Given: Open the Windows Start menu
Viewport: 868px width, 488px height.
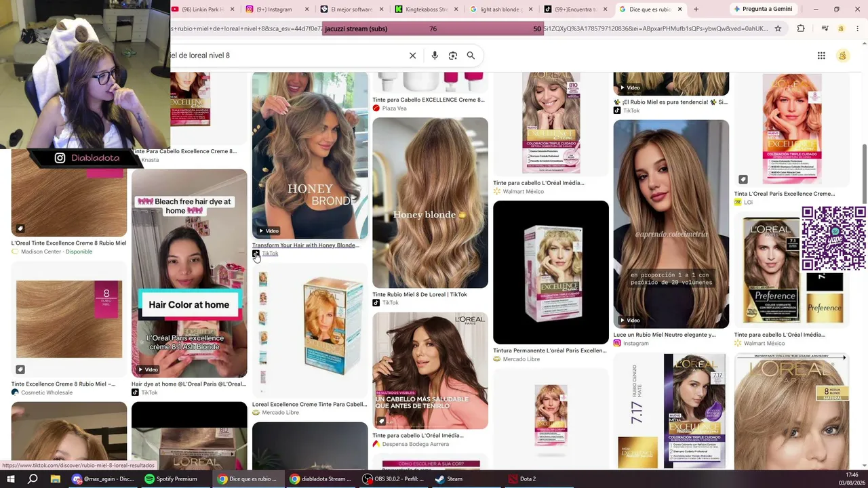Looking at the screenshot, I should click(11, 479).
